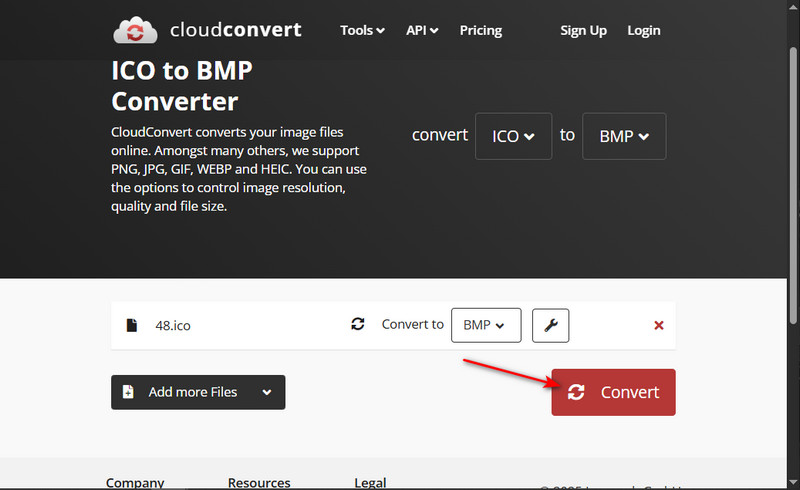Click the page vertical scrollbar
The height and width of the screenshot is (490, 800).
pyautogui.click(x=793, y=185)
